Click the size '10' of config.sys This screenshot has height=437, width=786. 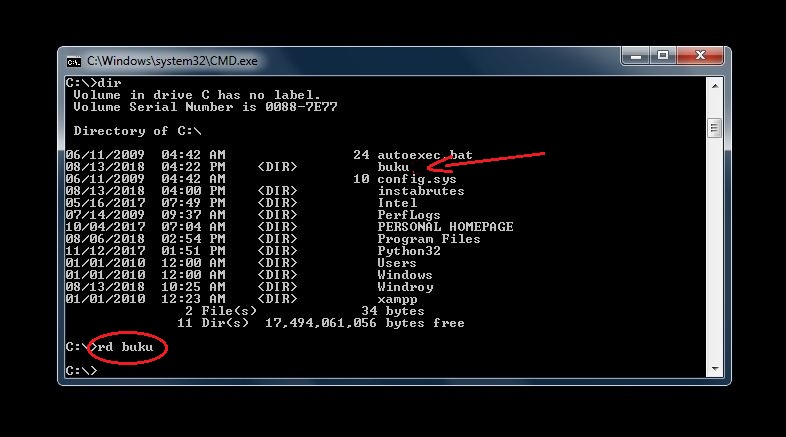coord(361,179)
